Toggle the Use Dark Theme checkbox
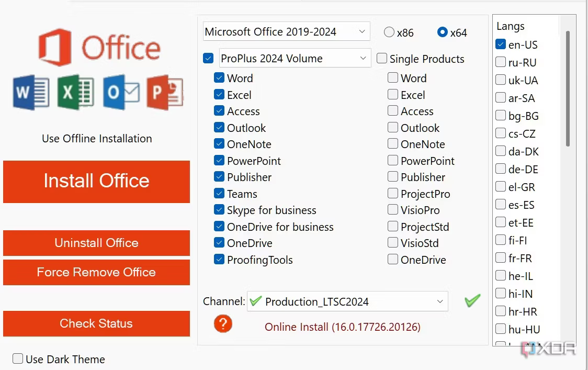Viewport: 588px width, 370px height. (18, 358)
